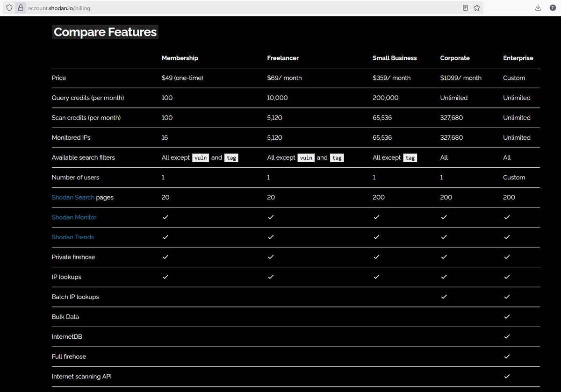This screenshot has height=392, width=561.
Task: Click the 10,000 query credits value
Action: coord(278,98)
